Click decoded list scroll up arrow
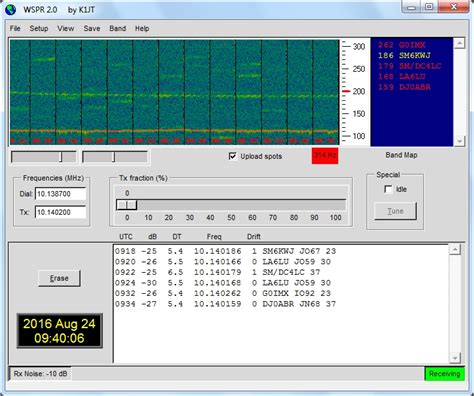This screenshot has width=474, height=396. 455,250
